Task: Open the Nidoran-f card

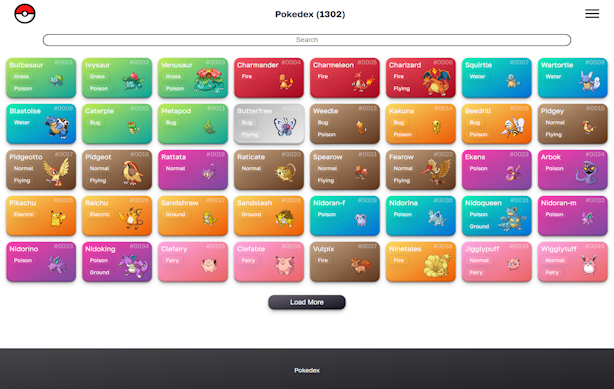Action: point(345,215)
